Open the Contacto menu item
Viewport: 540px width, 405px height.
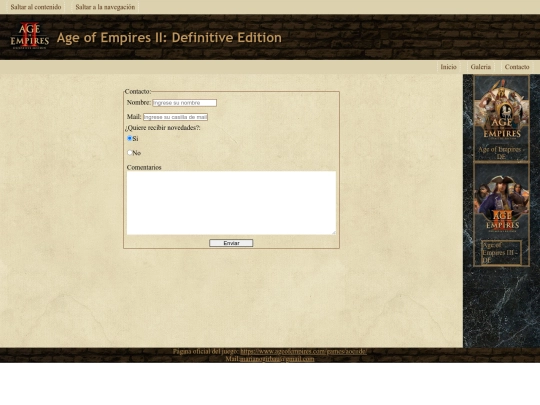(x=517, y=67)
